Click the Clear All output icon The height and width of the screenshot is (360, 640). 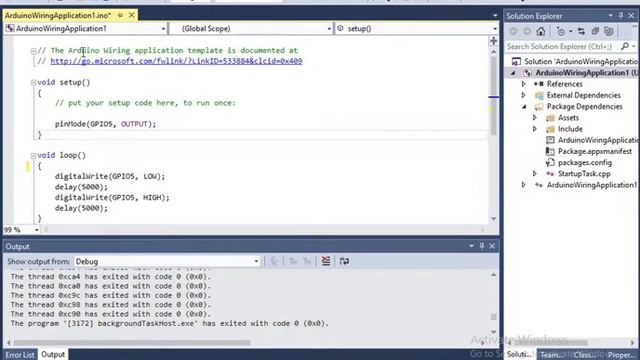326,261
